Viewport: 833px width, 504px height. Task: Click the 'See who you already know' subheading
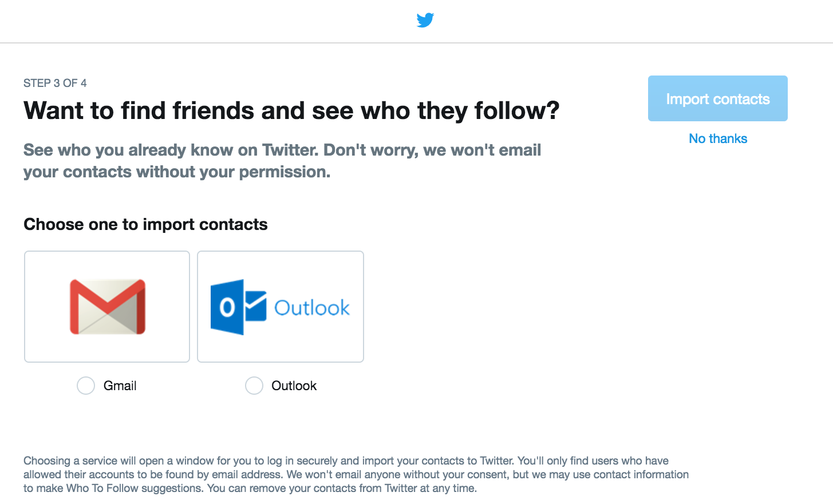(x=282, y=161)
